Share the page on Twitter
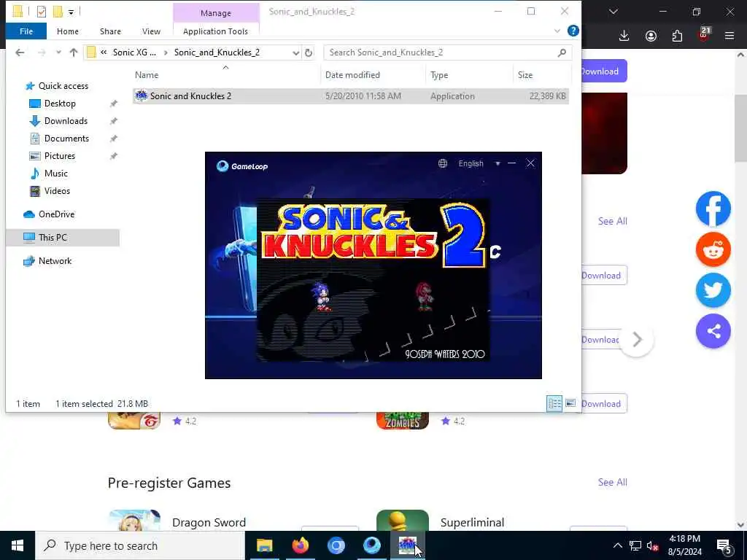This screenshot has width=747, height=560. point(713,290)
